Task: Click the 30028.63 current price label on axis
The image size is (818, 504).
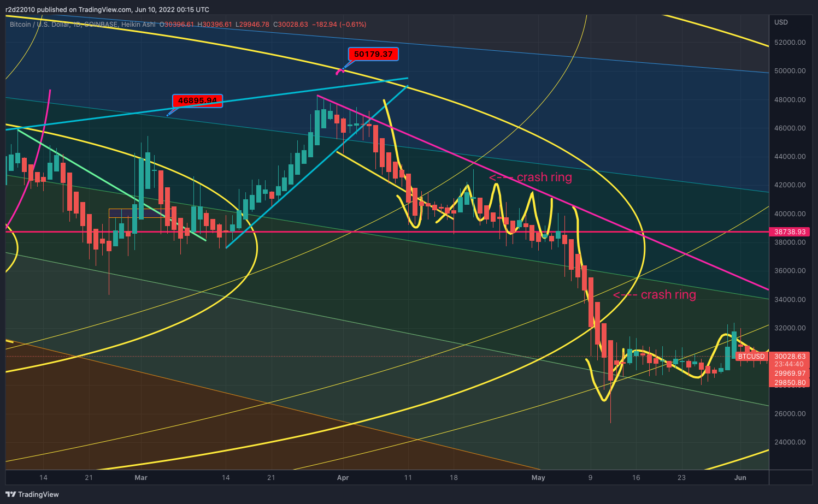Action: click(790, 357)
